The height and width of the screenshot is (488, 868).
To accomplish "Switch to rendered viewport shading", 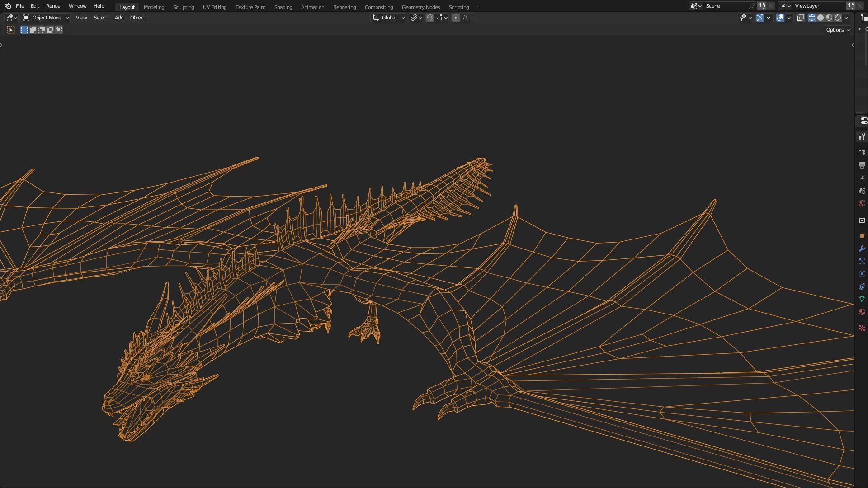I will (838, 18).
